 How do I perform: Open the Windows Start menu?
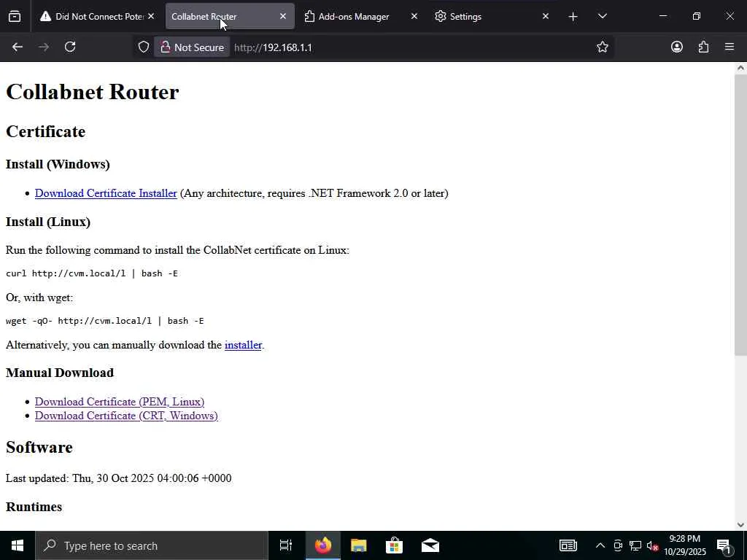tap(18, 545)
